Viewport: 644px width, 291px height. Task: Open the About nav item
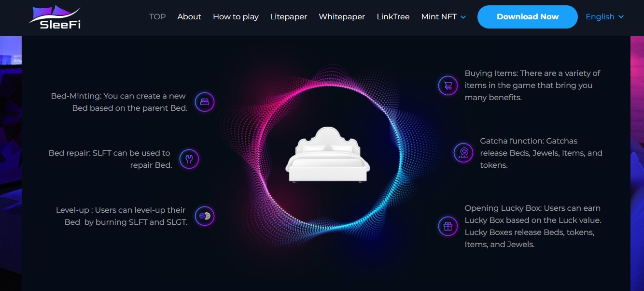click(189, 17)
